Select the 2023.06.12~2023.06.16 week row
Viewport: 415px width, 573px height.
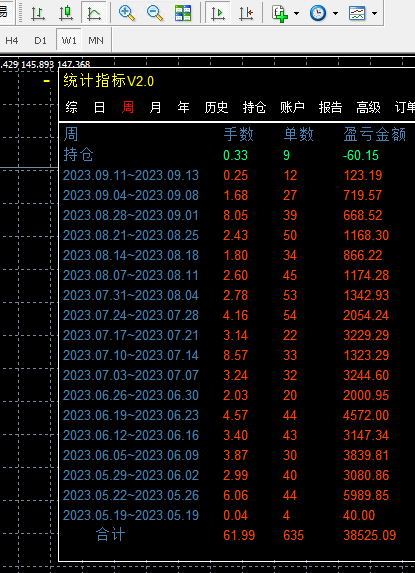131,435
